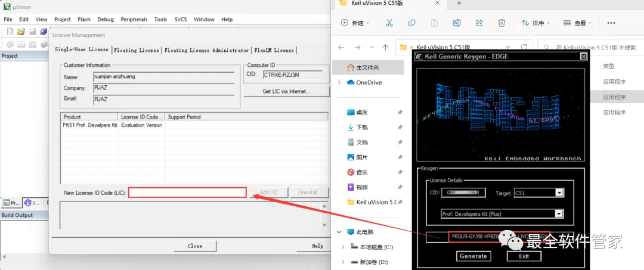Unpin 桌面 using its pin icon

pos(400,113)
